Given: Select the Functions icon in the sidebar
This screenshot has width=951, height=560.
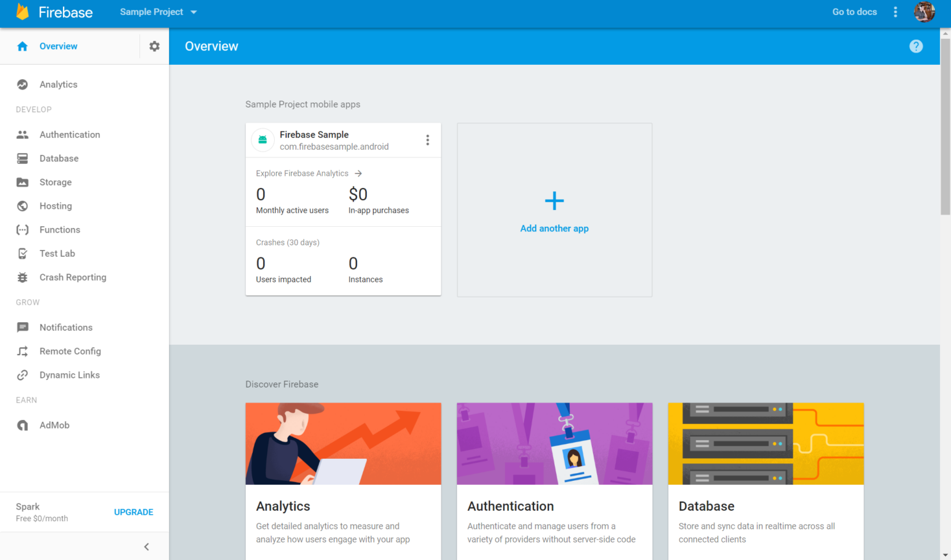Looking at the screenshot, I should coord(23,229).
